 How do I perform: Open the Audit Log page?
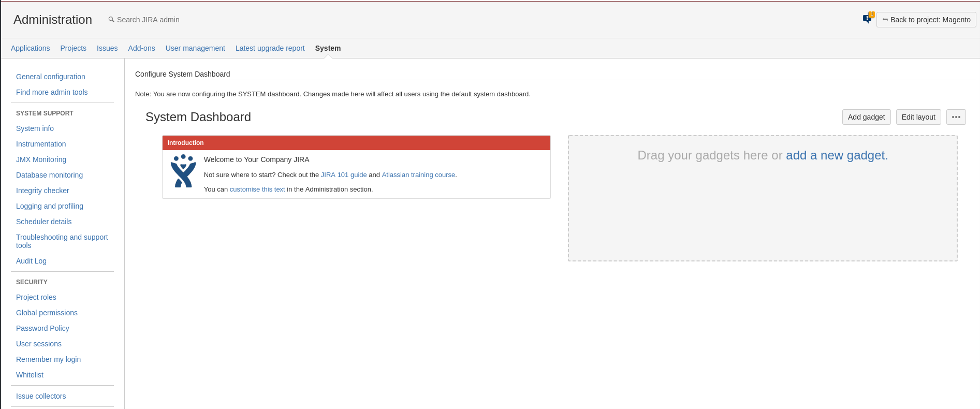click(x=31, y=261)
